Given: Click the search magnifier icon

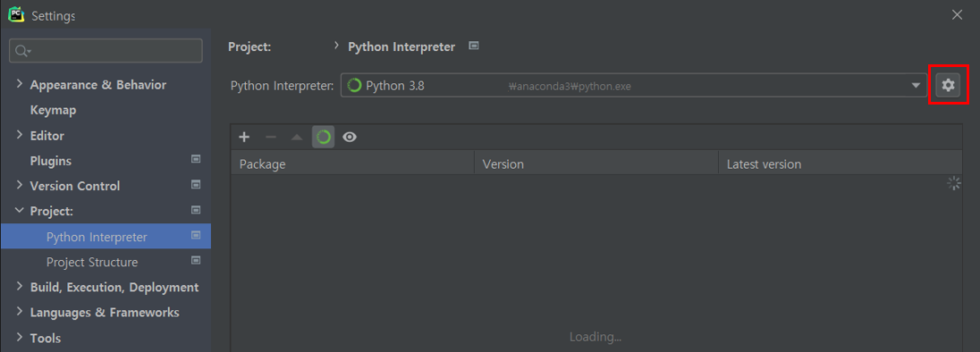Looking at the screenshot, I should point(23,51).
